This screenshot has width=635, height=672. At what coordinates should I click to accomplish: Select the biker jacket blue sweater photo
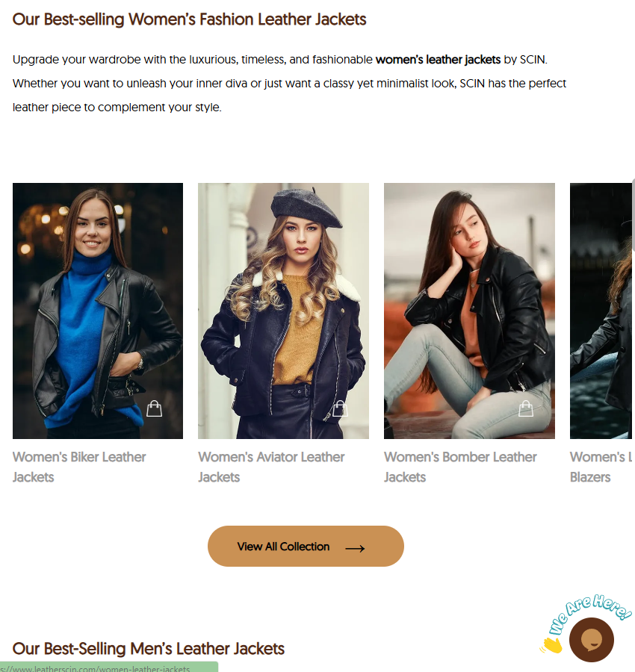[x=98, y=311]
